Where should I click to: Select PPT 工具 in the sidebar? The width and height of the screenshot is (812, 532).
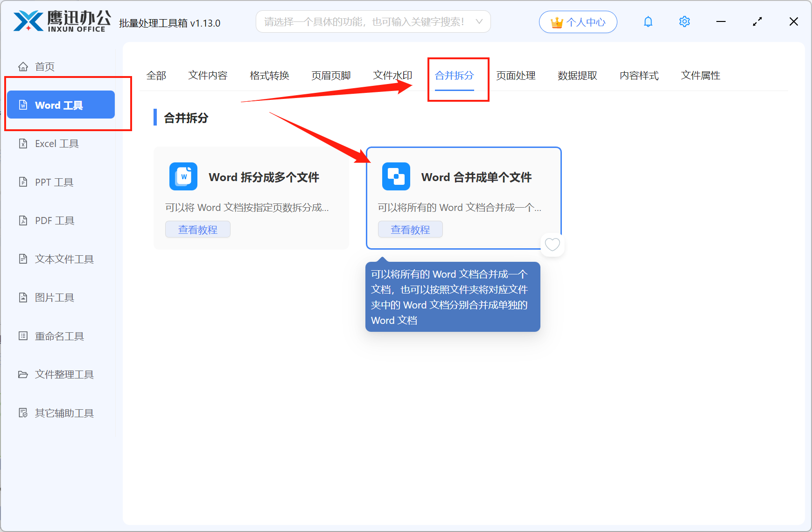(53, 182)
